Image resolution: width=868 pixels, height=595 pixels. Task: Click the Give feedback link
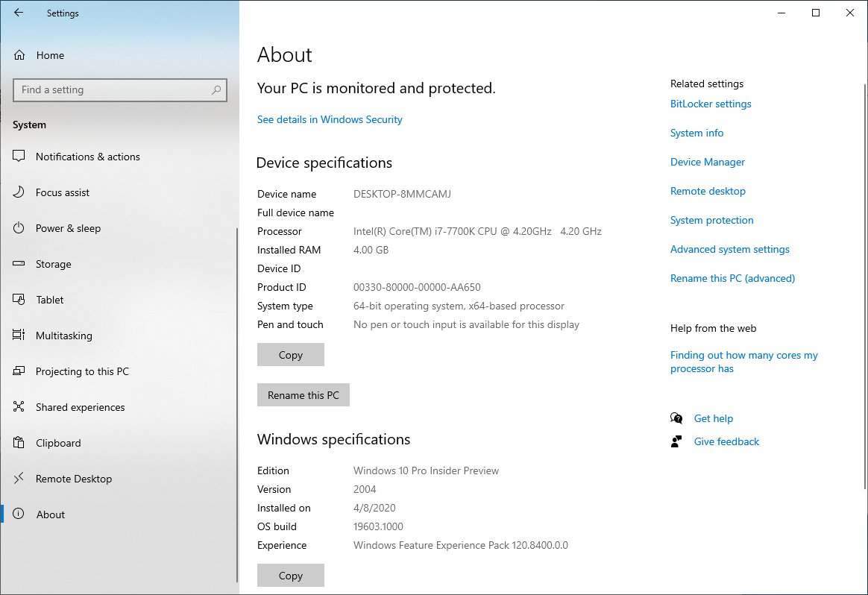pos(726,441)
